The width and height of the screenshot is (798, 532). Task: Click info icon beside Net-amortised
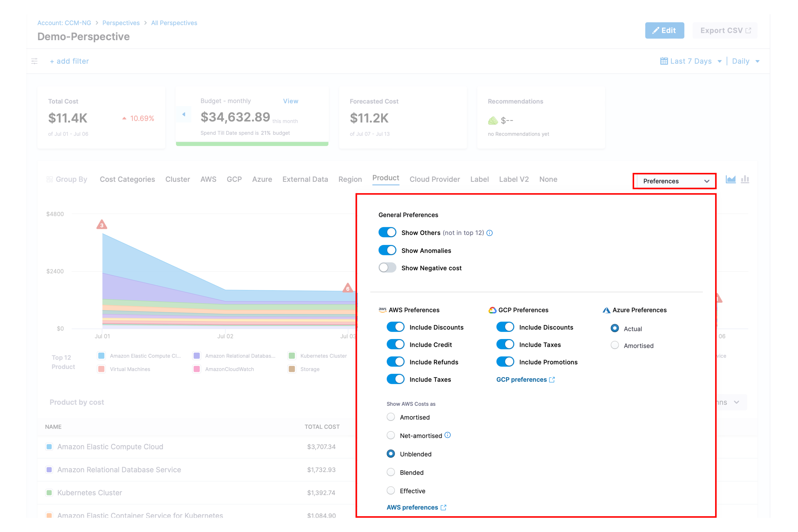pos(448,435)
